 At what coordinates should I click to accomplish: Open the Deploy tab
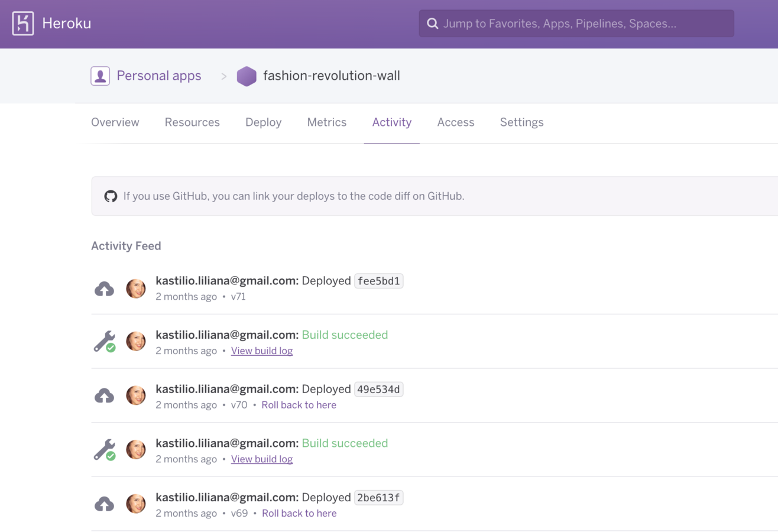264,122
